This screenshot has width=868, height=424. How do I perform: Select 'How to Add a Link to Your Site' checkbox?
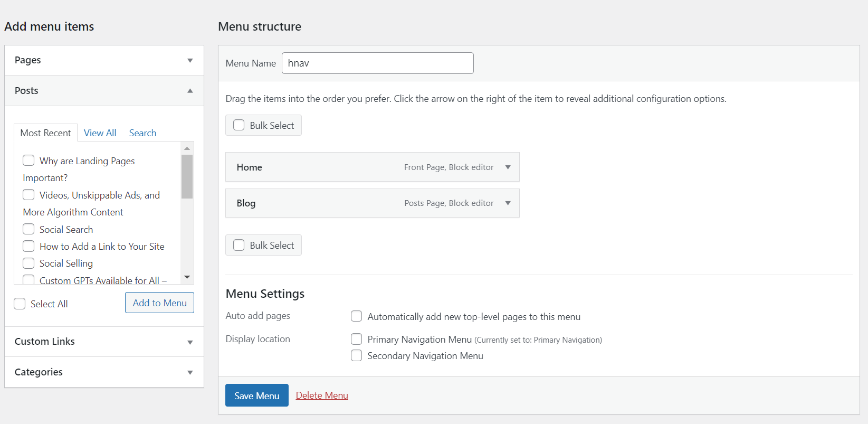click(x=28, y=246)
